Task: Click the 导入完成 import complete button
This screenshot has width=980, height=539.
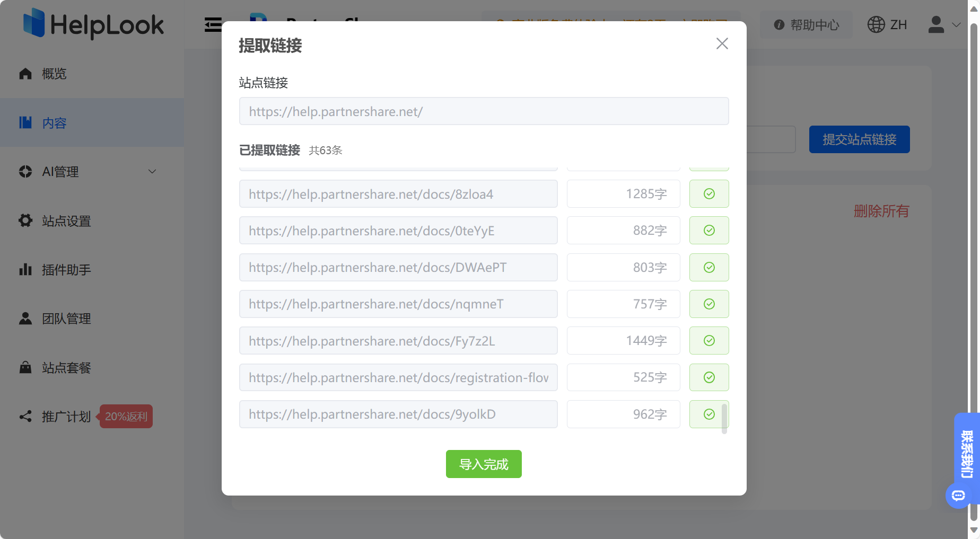Action: (483, 464)
